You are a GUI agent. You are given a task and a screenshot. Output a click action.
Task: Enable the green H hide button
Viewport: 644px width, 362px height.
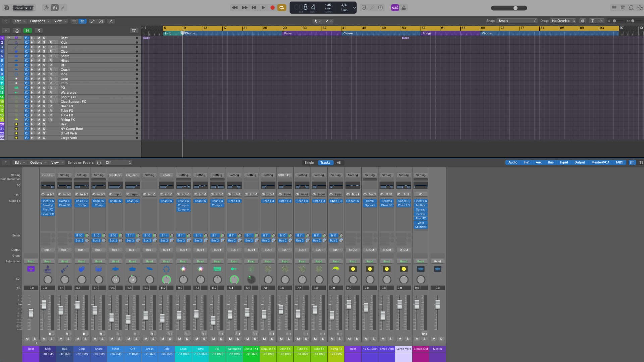(28, 31)
